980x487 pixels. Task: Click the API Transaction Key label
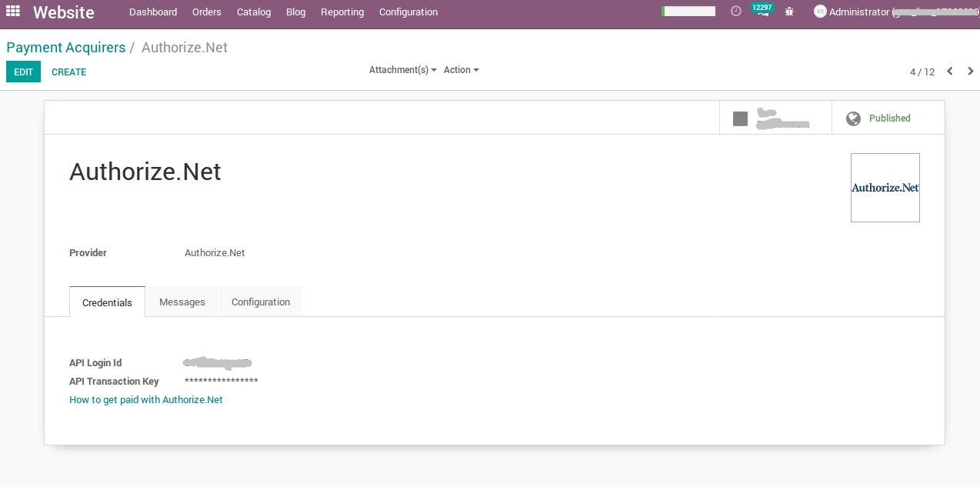point(114,382)
